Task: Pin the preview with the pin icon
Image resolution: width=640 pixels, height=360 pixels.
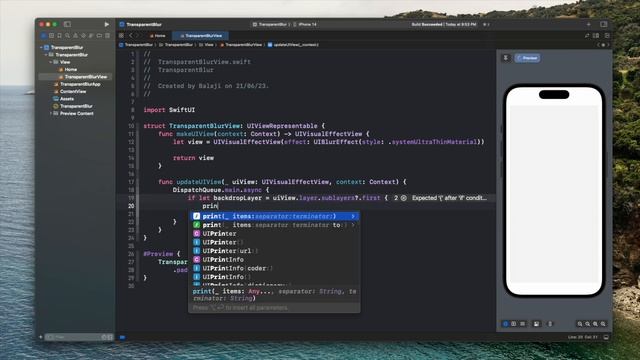Action: click(505, 58)
